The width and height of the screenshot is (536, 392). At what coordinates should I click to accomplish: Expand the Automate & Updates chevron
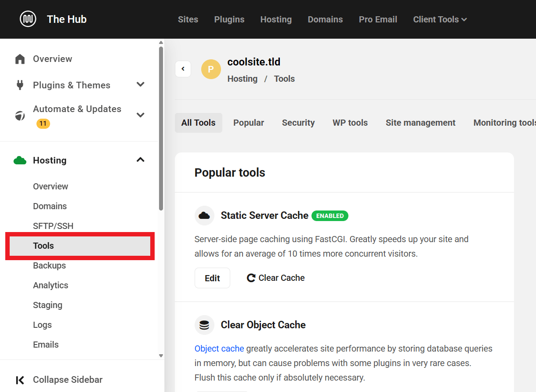click(x=141, y=115)
